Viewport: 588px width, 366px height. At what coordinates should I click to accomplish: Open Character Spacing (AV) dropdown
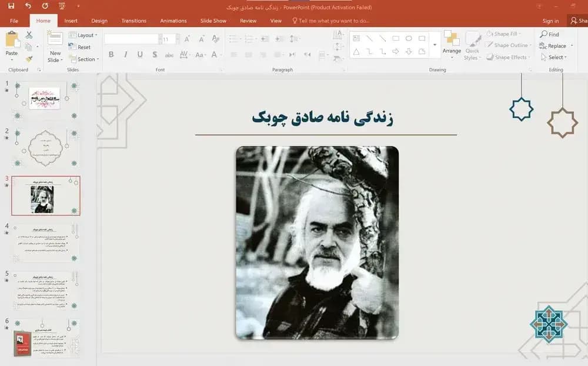click(184, 55)
